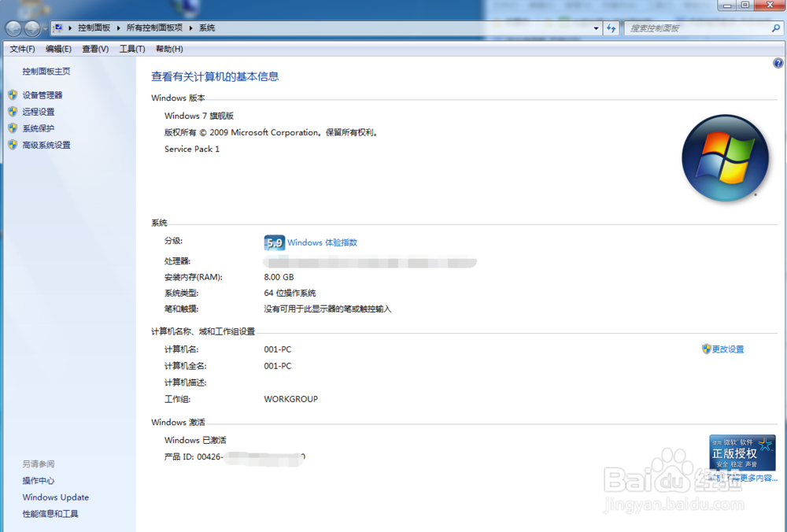Open the 文件(F) menu
The image size is (787, 532).
click(22, 49)
